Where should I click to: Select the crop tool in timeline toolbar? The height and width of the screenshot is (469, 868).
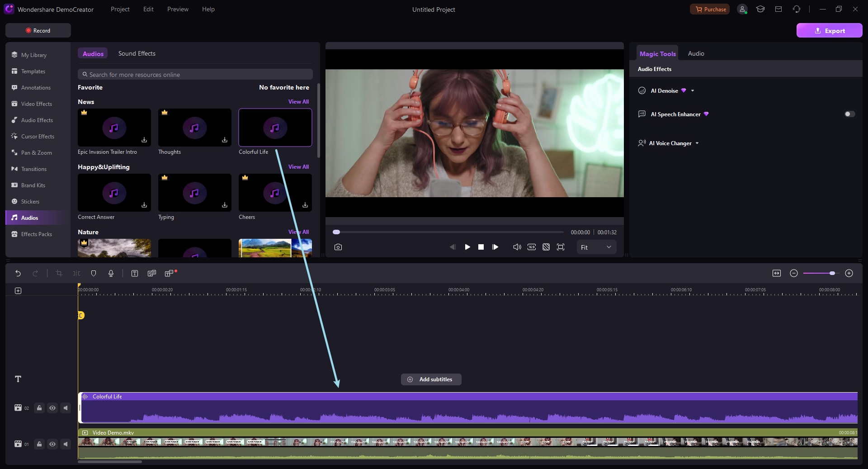tap(59, 273)
